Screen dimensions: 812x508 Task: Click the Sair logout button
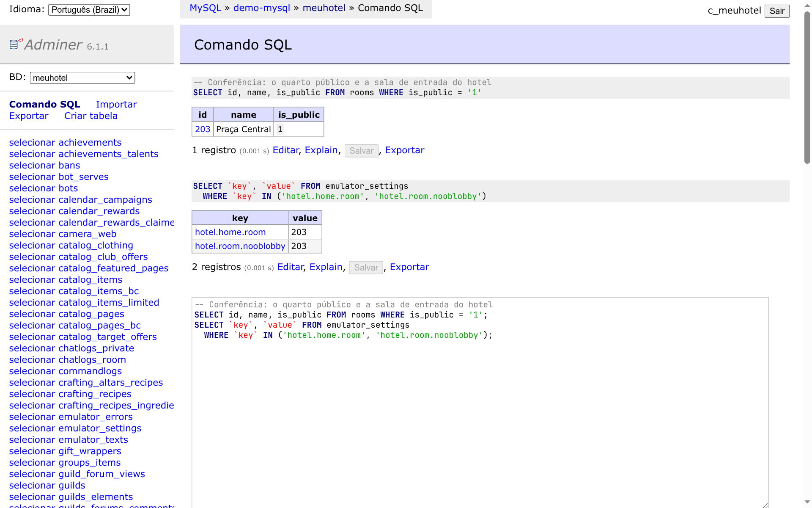[x=777, y=11]
